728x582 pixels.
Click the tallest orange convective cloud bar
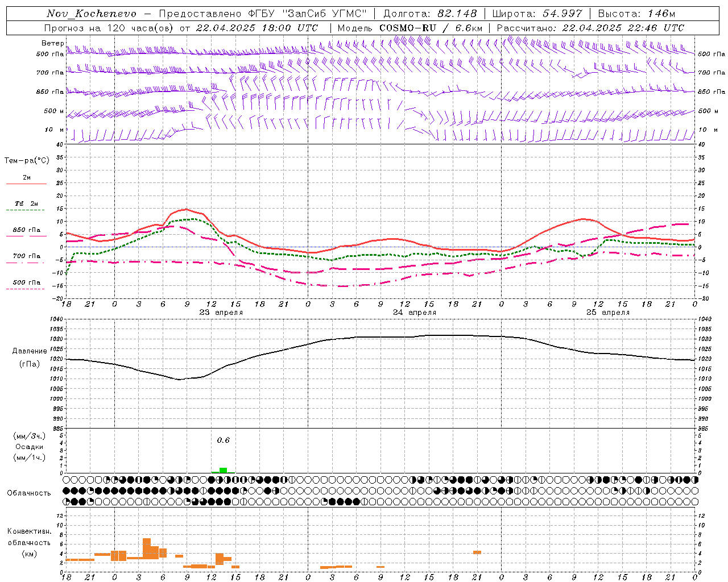[x=147, y=548]
